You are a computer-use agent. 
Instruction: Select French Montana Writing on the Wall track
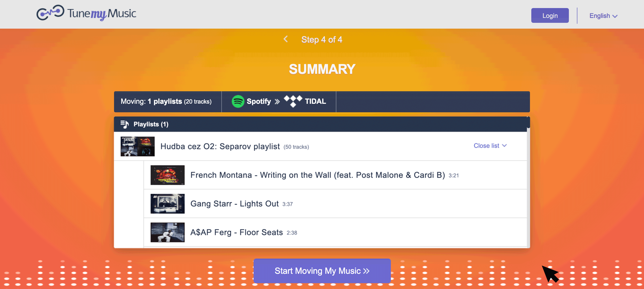click(318, 175)
